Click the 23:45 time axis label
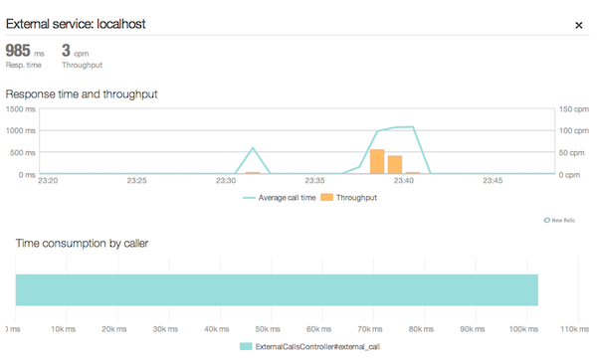 493,180
